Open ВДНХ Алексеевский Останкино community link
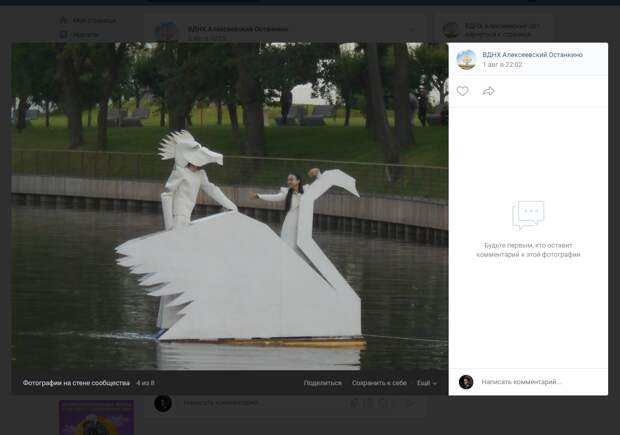 coord(532,55)
